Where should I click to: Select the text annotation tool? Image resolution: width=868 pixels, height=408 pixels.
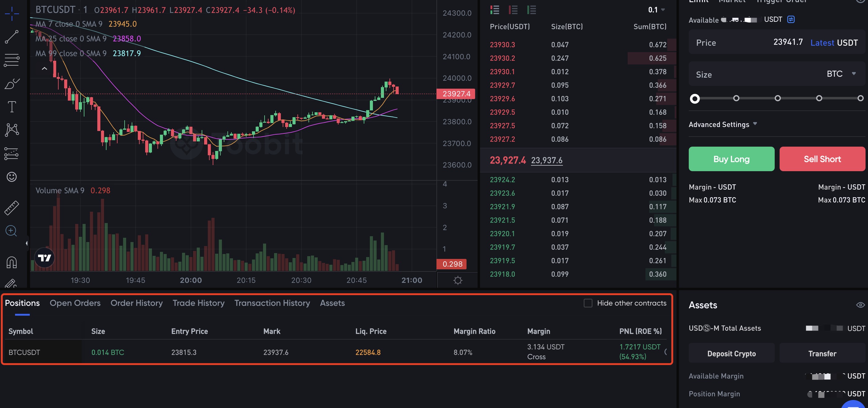pyautogui.click(x=11, y=107)
